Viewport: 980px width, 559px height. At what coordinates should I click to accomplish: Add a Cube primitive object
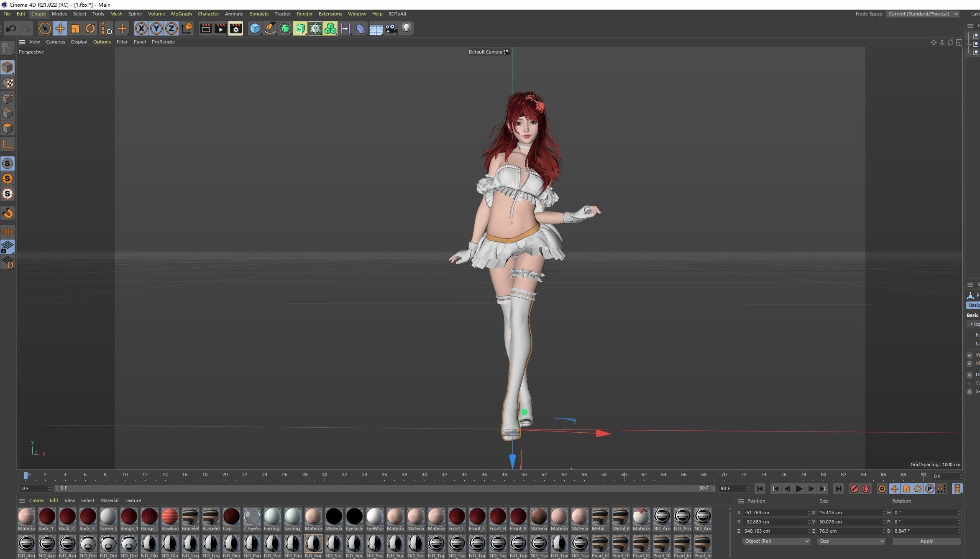pyautogui.click(x=255, y=28)
